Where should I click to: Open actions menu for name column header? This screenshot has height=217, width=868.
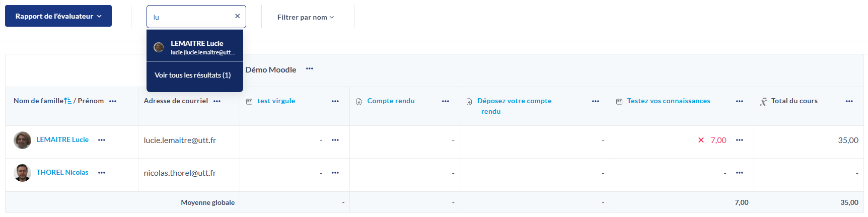click(113, 101)
